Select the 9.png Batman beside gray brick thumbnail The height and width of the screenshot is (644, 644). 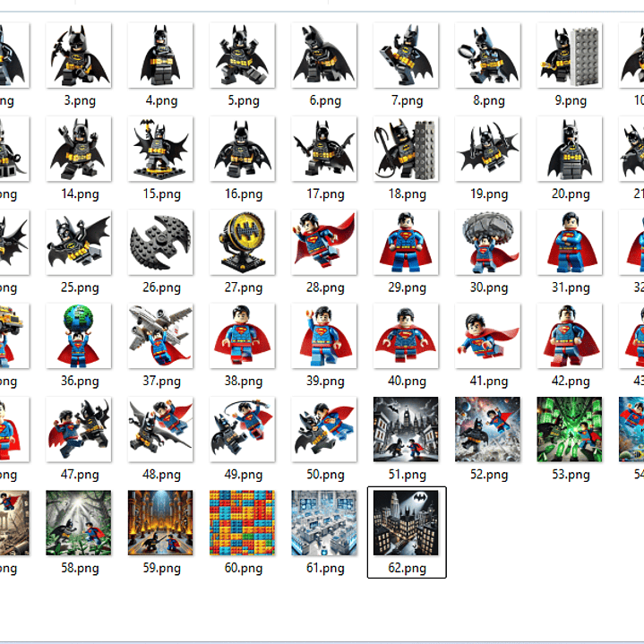point(570,56)
